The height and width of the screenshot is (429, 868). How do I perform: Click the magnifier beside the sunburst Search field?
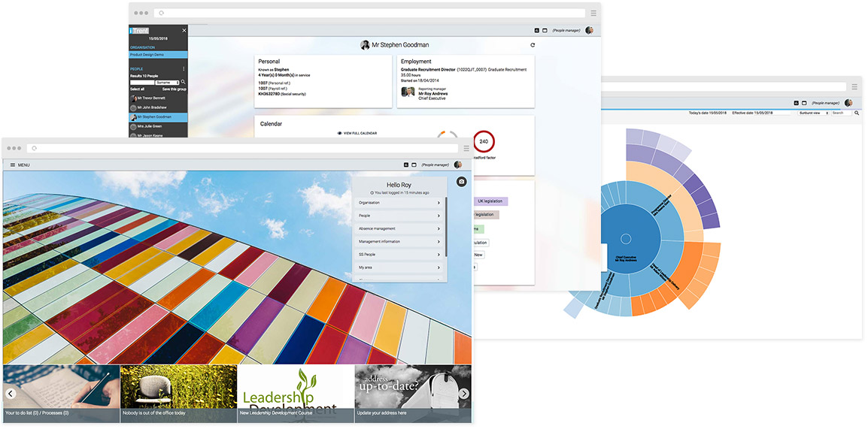click(857, 113)
